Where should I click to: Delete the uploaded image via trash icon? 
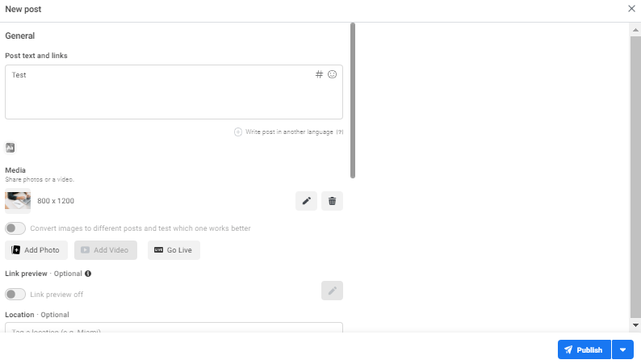coord(332,201)
